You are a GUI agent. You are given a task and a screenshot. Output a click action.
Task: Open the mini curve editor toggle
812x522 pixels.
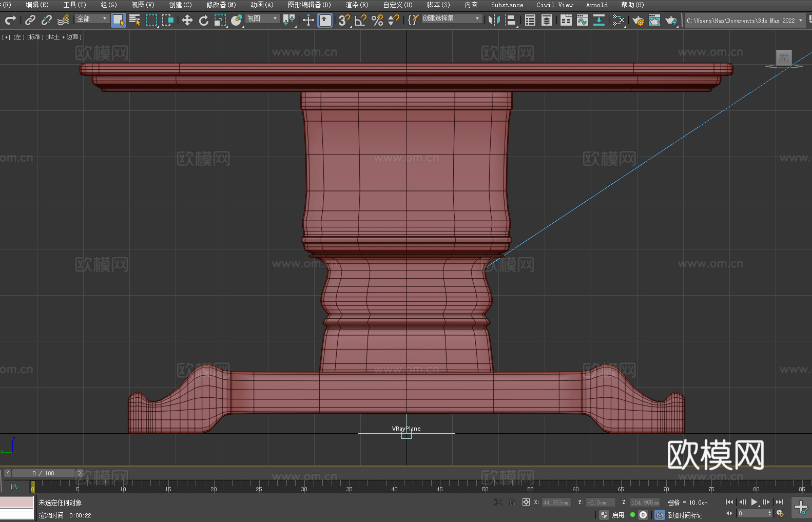[14, 486]
